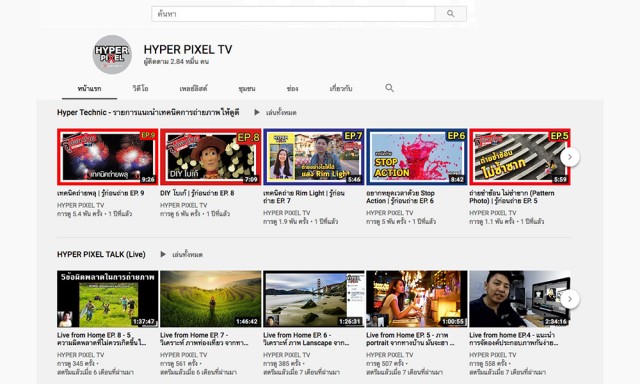Image resolution: width=640 pixels, height=384 pixels.
Task: Click the 1:37:47 duration badge
Action: [144, 321]
